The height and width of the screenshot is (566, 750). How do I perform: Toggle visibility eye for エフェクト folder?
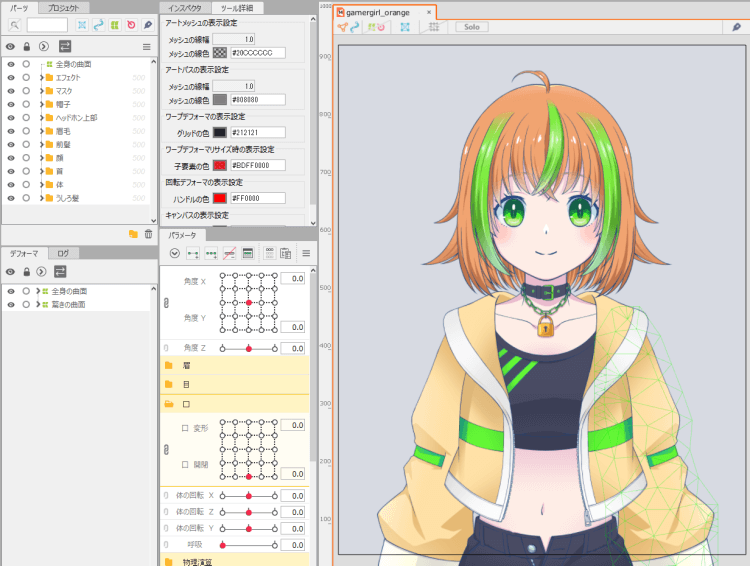(11, 78)
